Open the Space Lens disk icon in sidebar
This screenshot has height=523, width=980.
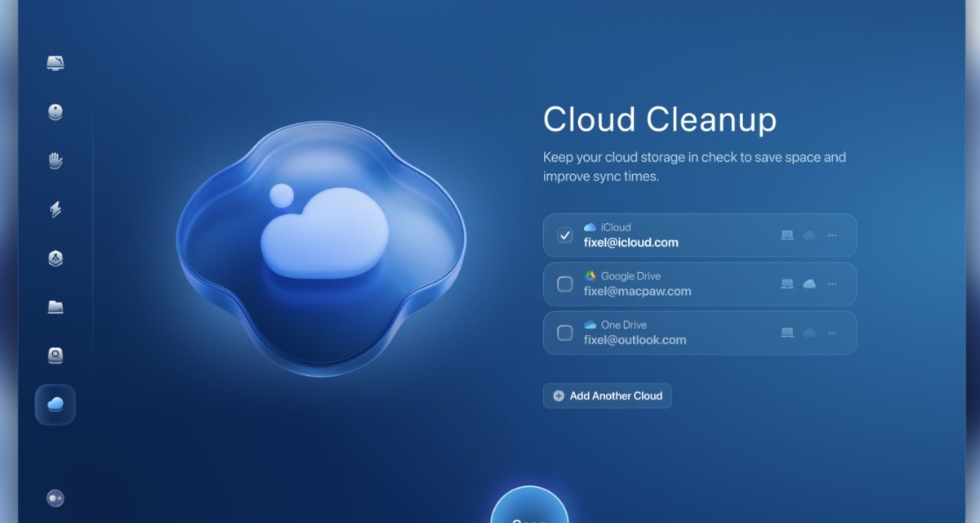pos(56,355)
